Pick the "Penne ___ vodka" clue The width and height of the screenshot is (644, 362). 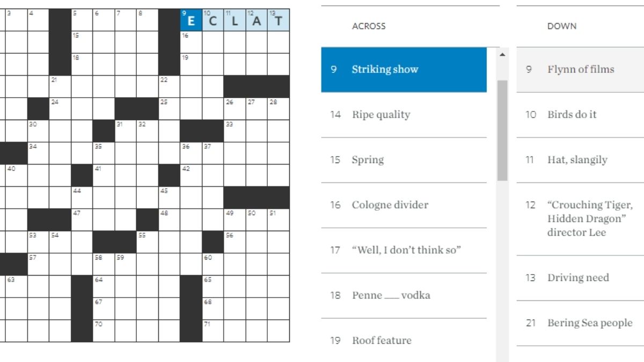pos(404,295)
